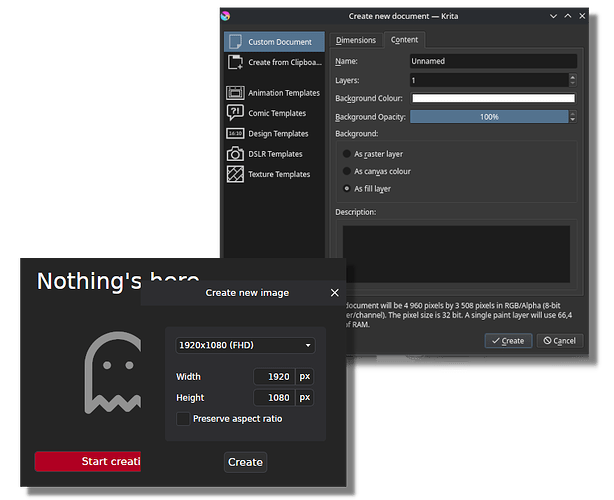
Task: Switch to the Dimensions tab
Action: click(x=356, y=40)
